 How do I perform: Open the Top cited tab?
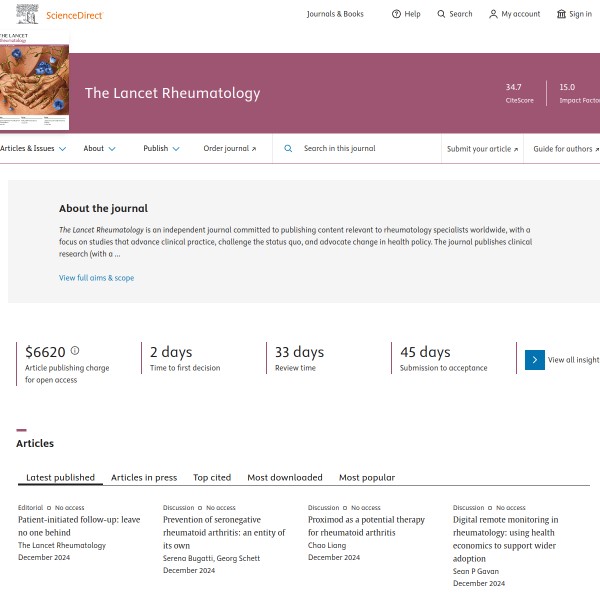212,478
